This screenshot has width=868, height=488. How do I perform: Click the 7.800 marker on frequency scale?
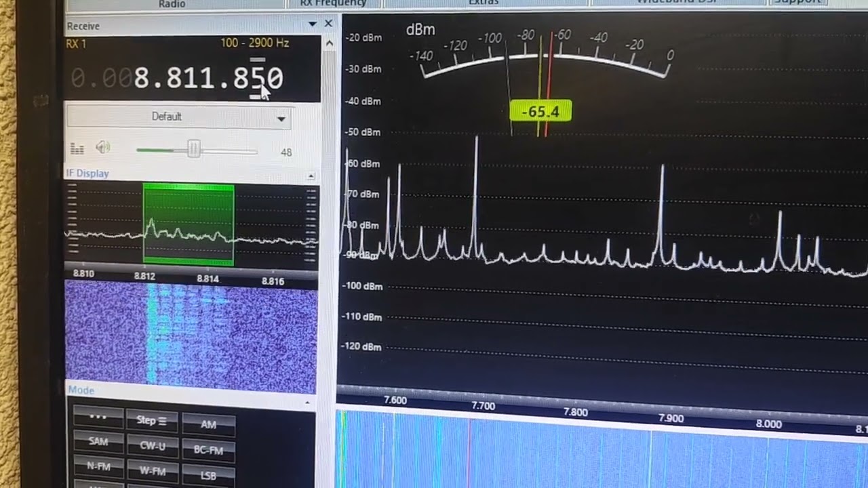(x=575, y=411)
